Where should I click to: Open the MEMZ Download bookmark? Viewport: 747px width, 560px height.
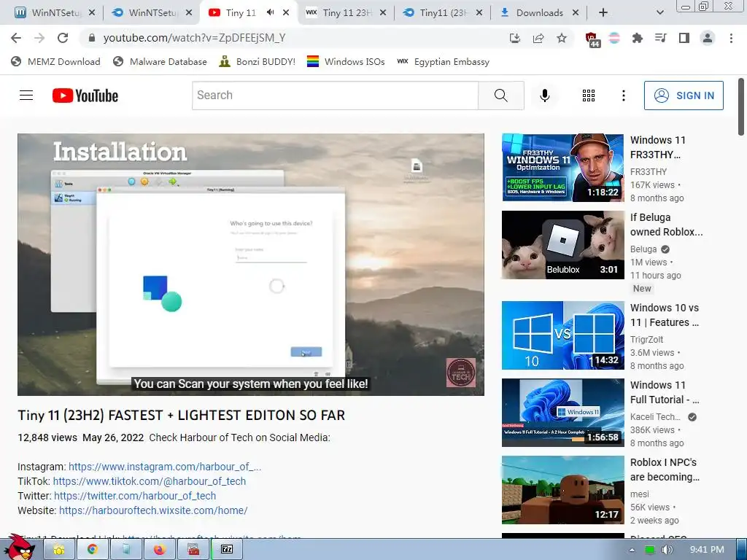coord(55,61)
